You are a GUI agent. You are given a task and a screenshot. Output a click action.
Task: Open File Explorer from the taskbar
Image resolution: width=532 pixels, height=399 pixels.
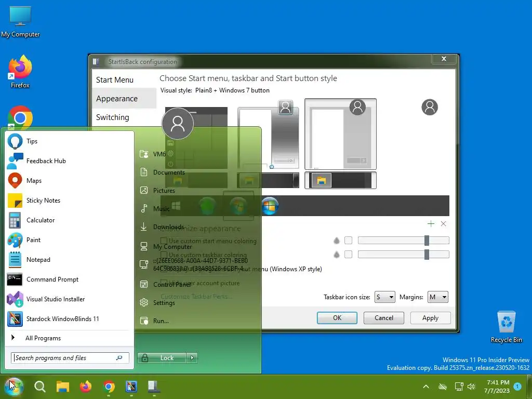[x=63, y=387]
